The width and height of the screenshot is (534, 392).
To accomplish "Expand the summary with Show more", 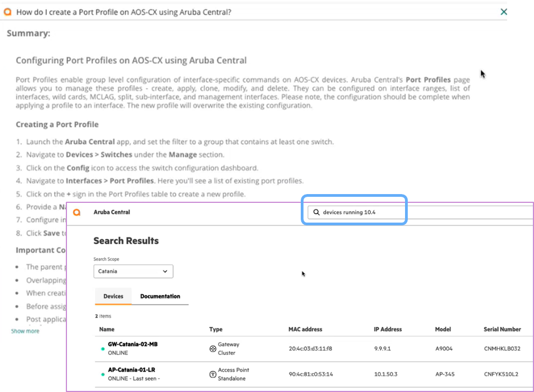I will point(25,331).
